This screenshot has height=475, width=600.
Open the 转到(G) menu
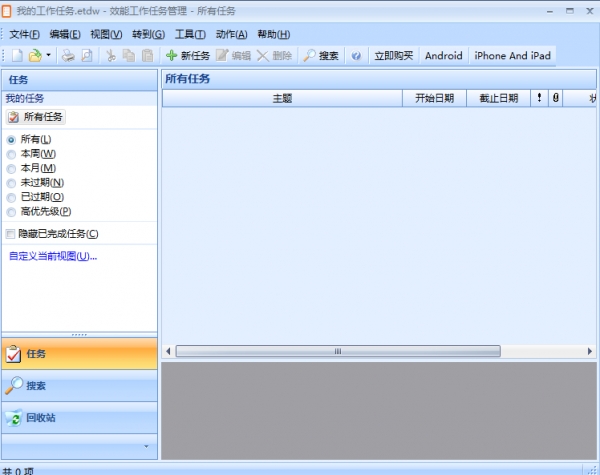pyautogui.click(x=148, y=34)
